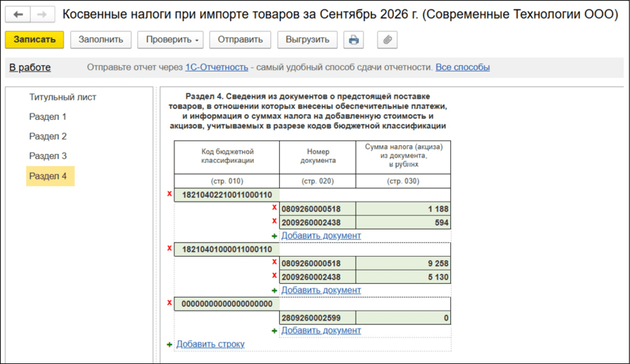Click the (стр. 020) cell
The height and width of the screenshot is (364, 630).
pyautogui.click(x=318, y=181)
